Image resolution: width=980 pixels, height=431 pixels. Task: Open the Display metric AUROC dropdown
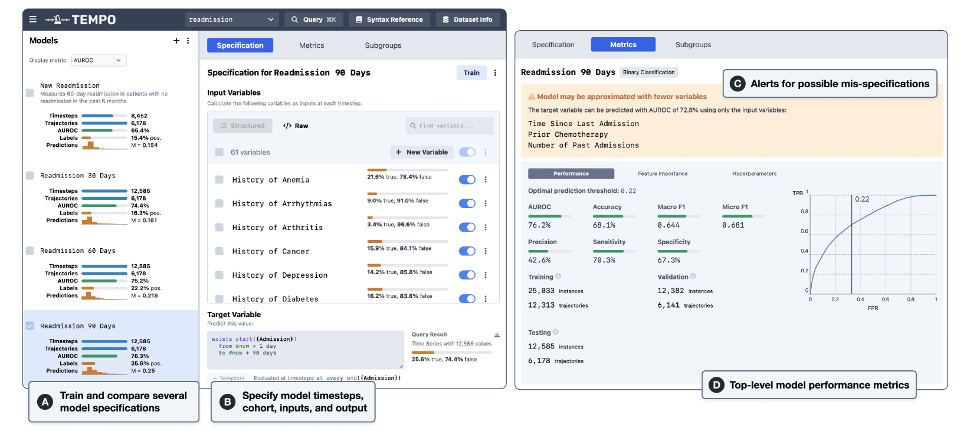click(x=99, y=60)
